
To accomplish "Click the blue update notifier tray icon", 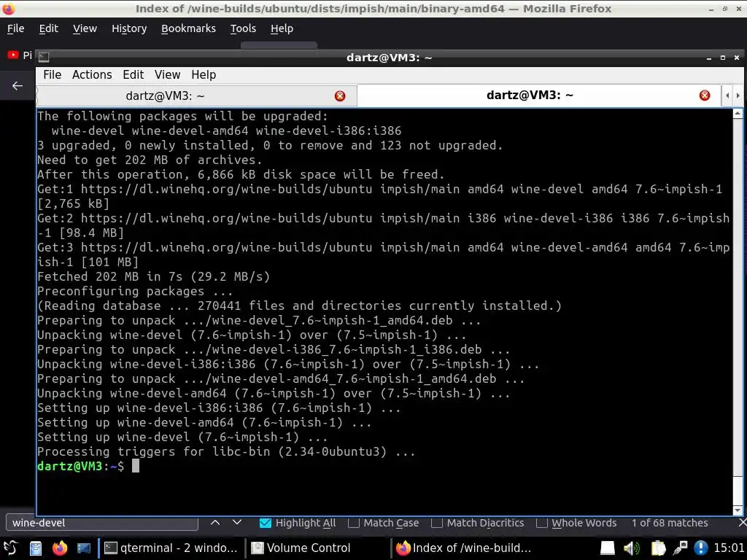I will coord(701,548).
